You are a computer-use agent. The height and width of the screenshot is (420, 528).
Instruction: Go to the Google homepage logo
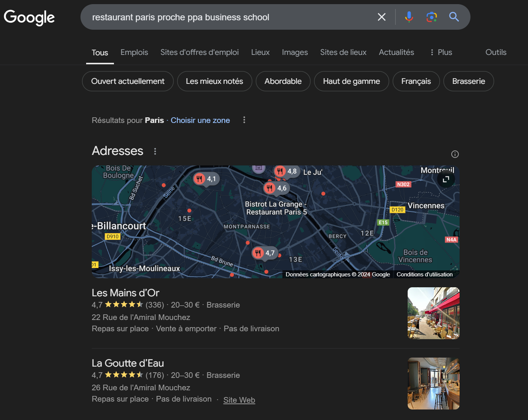point(29,17)
